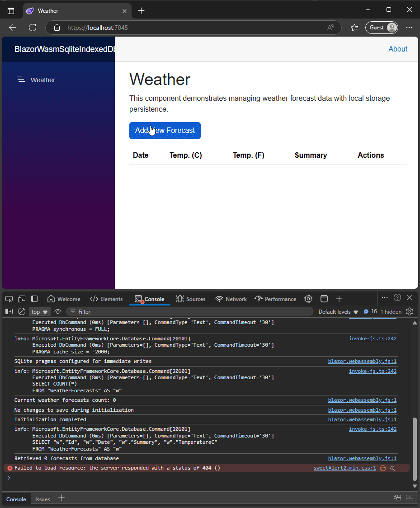Toggle device emulation in DevTools
Viewport: 420px width, 508px height.
[x=21, y=299]
